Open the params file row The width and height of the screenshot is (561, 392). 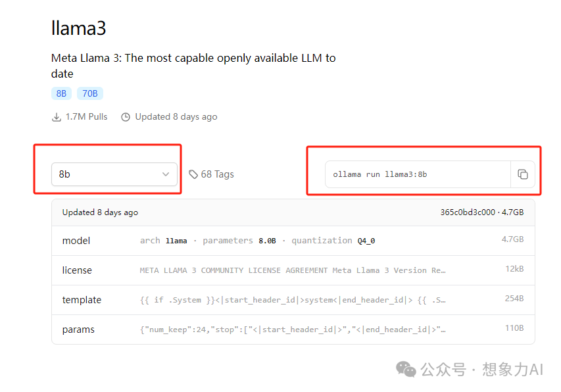tap(293, 330)
